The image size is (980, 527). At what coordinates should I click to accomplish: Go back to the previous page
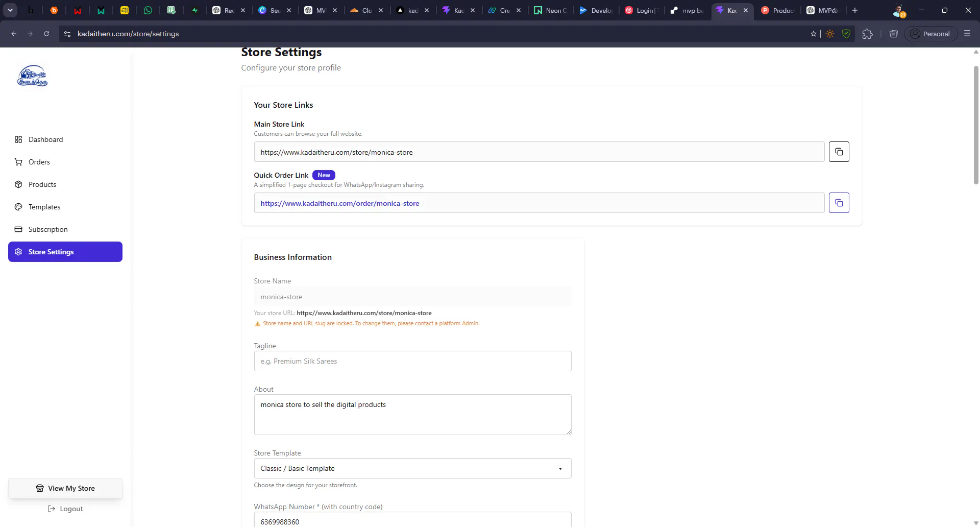coord(14,34)
